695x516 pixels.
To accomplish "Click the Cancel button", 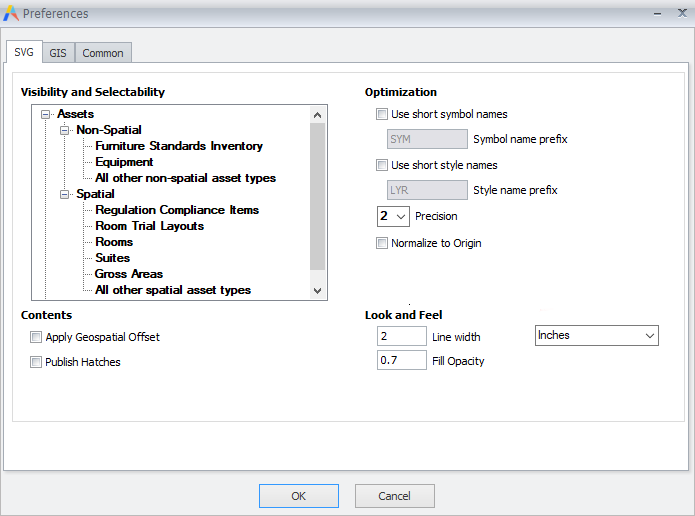I will tap(394, 495).
